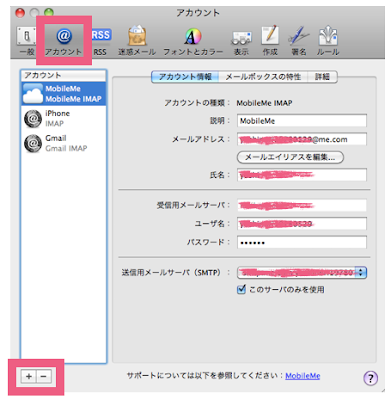Add a new account with plus button
Viewport: 391px width, 400px height.
tap(29, 376)
